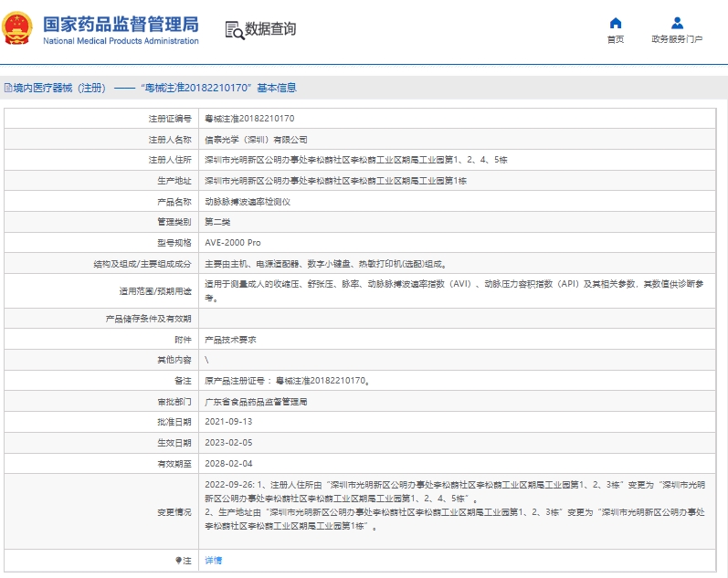Click the 结构及组成 composition description value
The height and width of the screenshot is (578, 728).
[x=326, y=264]
